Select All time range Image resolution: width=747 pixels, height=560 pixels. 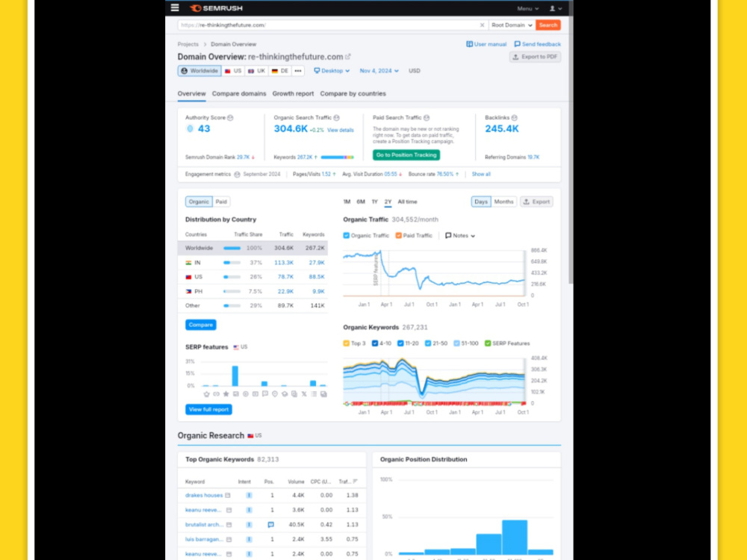point(407,202)
